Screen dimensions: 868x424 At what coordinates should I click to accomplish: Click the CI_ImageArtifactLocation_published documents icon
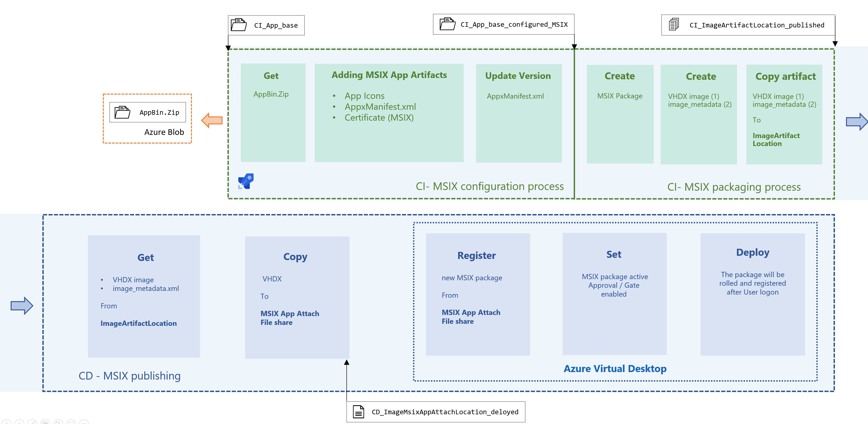(x=674, y=24)
